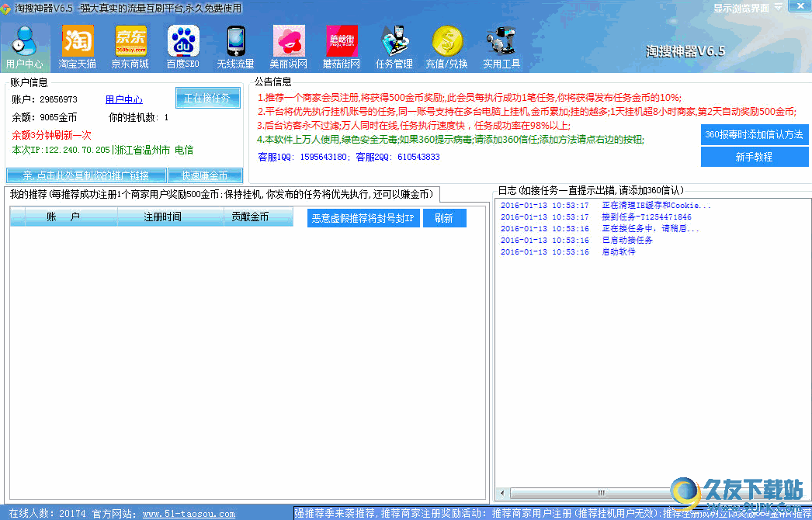Open the 充值/兑换 coin icon
Image resolution: width=812 pixels, height=520 pixels.
446,47
